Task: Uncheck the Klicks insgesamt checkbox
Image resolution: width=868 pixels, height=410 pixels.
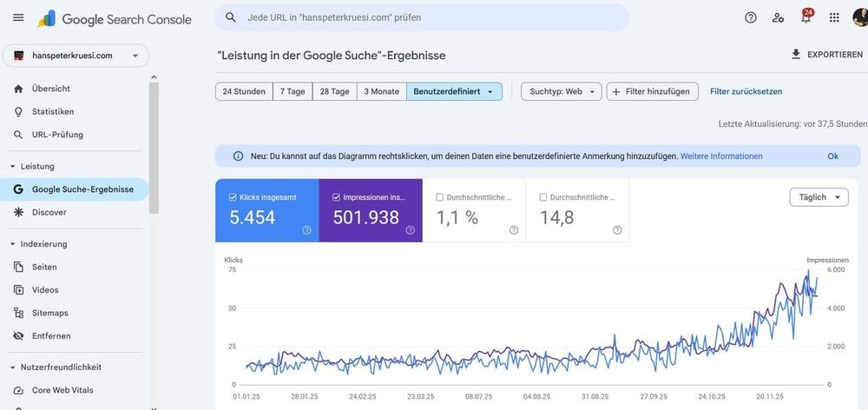Action: (x=233, y=197)
